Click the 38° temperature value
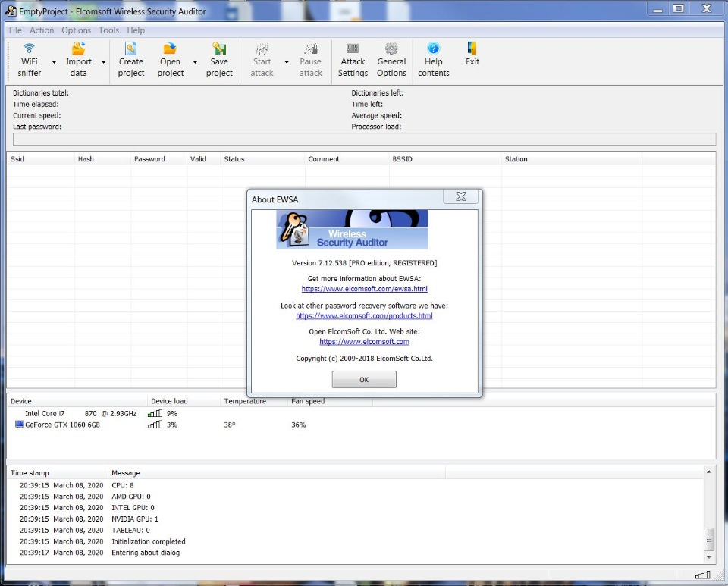Viewport: 728px width, 586px height. 229,425
